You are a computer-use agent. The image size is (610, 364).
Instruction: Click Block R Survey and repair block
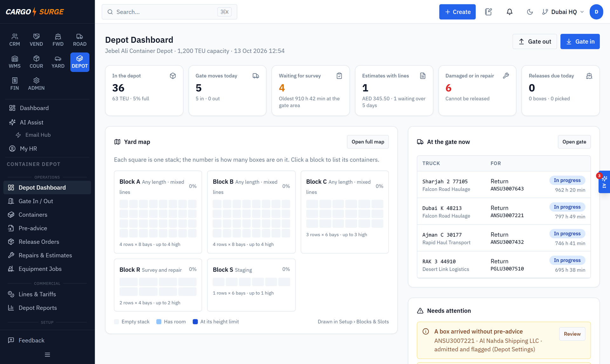(x=158, y=285)
